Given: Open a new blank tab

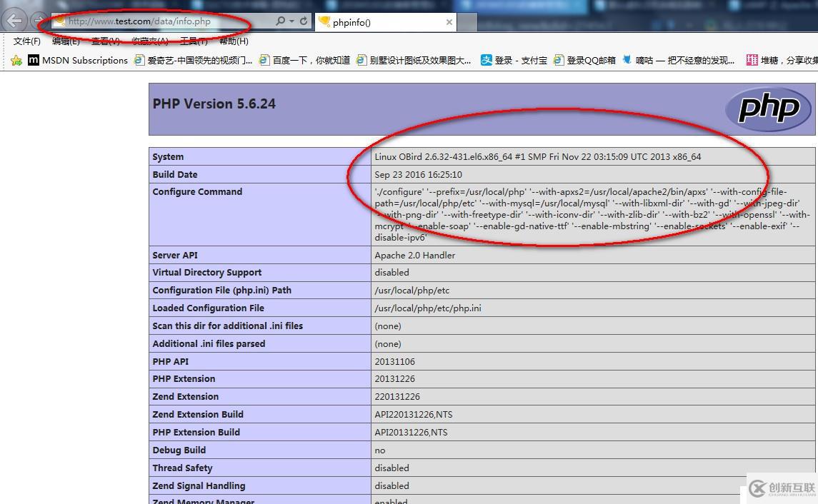Looking at the screenshot, I should [x=467, y=22].
